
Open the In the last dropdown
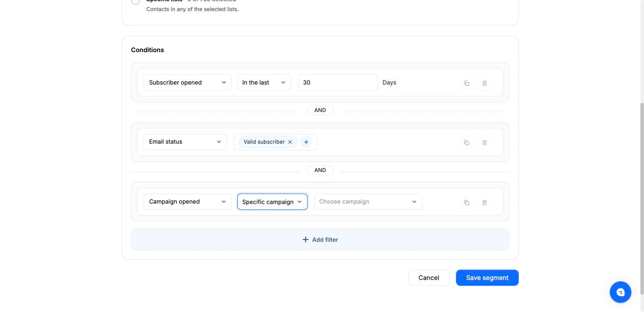coord(264,83)
